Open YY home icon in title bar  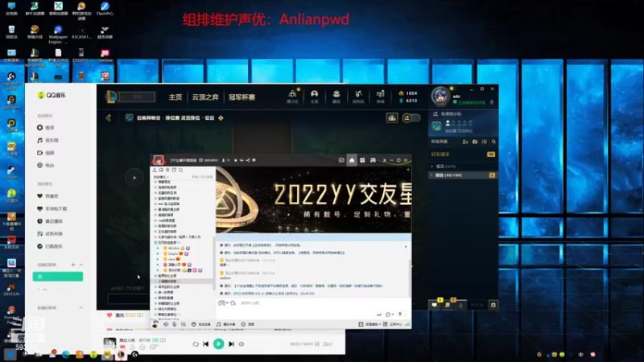pos(352,160)
